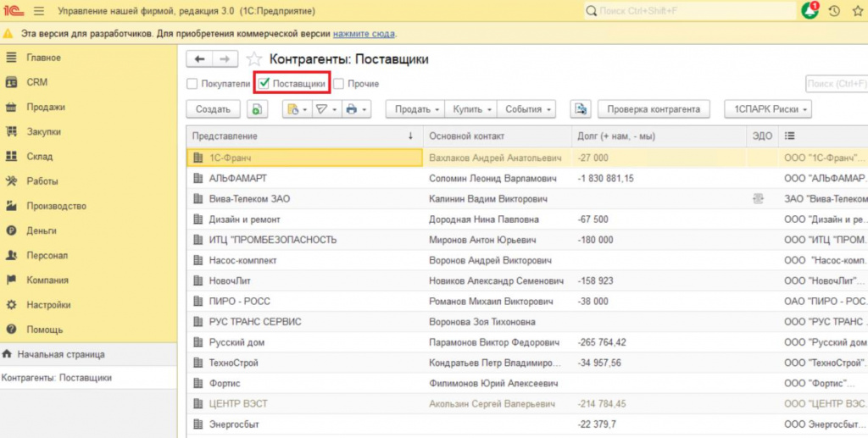
Task: Click the 1C logo icon
Action: coord(13,11)
